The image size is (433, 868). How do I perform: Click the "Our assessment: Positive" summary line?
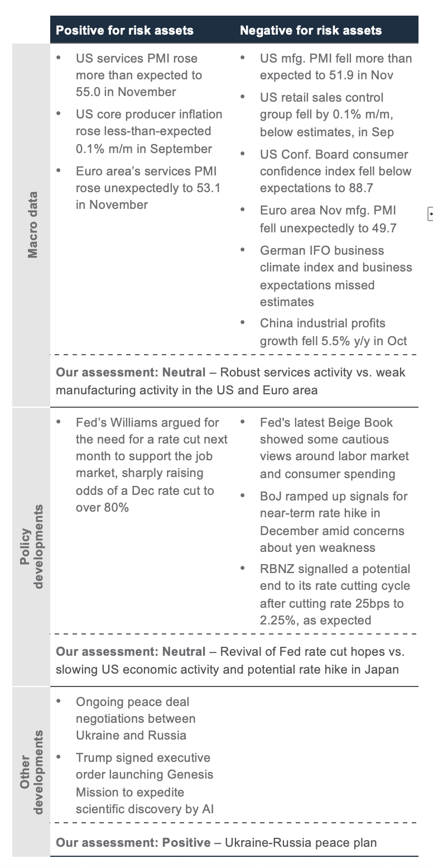(x=216, y=842)
